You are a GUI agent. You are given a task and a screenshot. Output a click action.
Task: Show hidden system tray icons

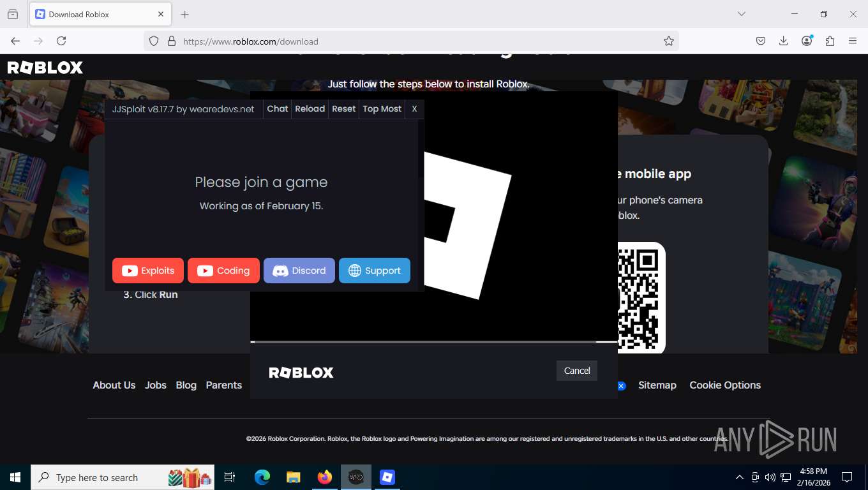[x=740, y=477]
